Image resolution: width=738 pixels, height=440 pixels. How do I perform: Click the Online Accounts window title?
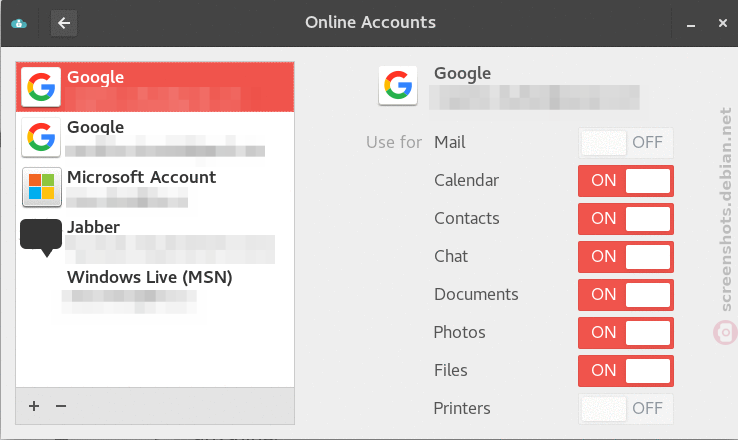[370, 22]
